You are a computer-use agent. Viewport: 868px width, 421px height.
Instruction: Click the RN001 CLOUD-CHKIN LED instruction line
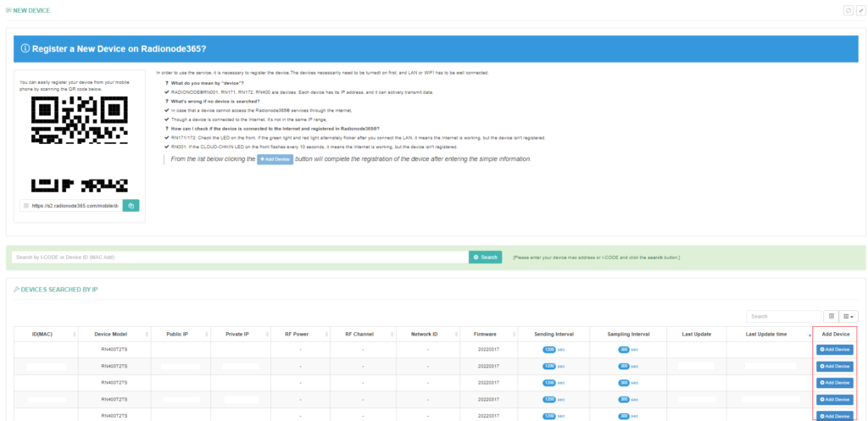[x=314, y=147]
